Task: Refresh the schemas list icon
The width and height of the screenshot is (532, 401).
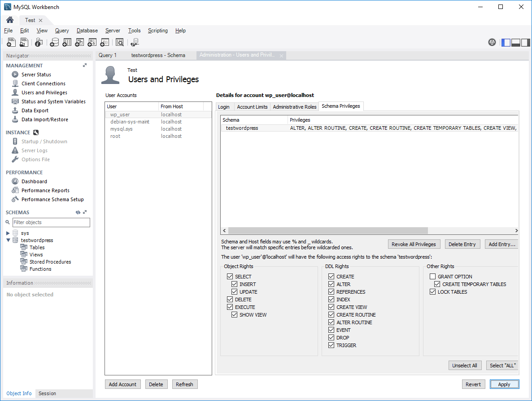Action: pos(78,212)
